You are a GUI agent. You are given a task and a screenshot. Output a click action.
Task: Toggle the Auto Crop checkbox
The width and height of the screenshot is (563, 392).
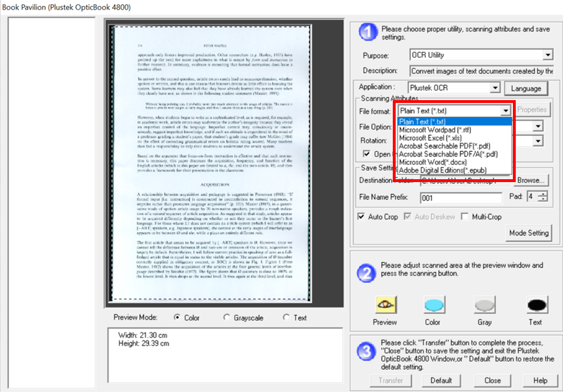coord(361,217)
